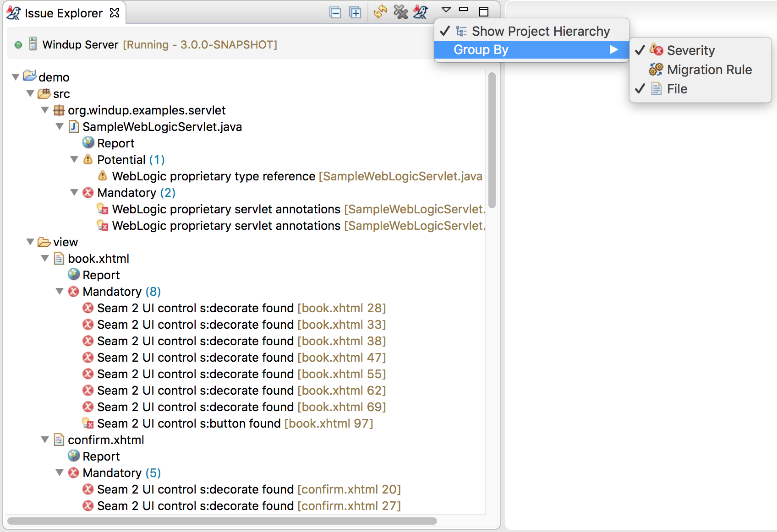The height and width of the screenshot is (532, 777).
Task: Select WebLogic proprietary type reference issue
Action: 213,176
